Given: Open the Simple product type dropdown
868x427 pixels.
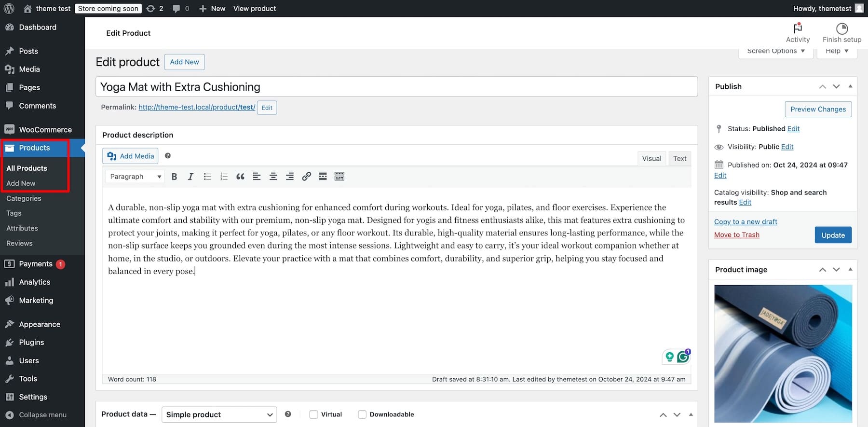Looking at the screenshot, I should coord(219,414).
